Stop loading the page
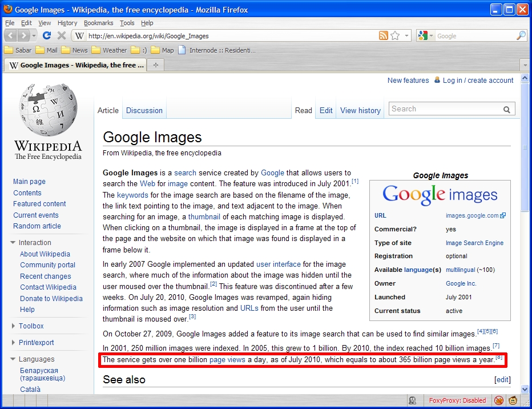Screen dimensions: 532x409 pos(62,35)
